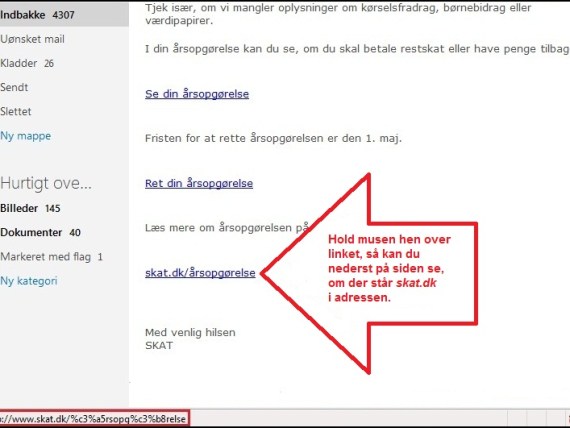Click the skat.dk/årsopgørelse link
The image size is (570, 428).
click(x=200, y=273)
